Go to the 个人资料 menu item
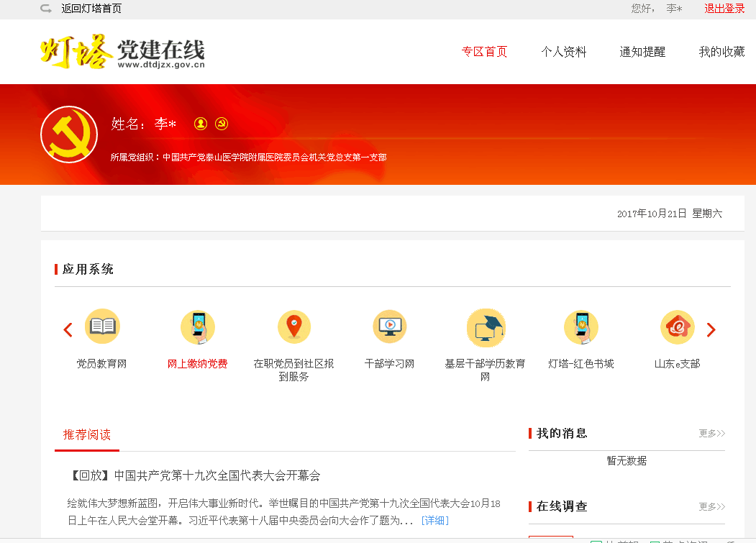Viewport: 756px width, 543px height. [564, 52]
